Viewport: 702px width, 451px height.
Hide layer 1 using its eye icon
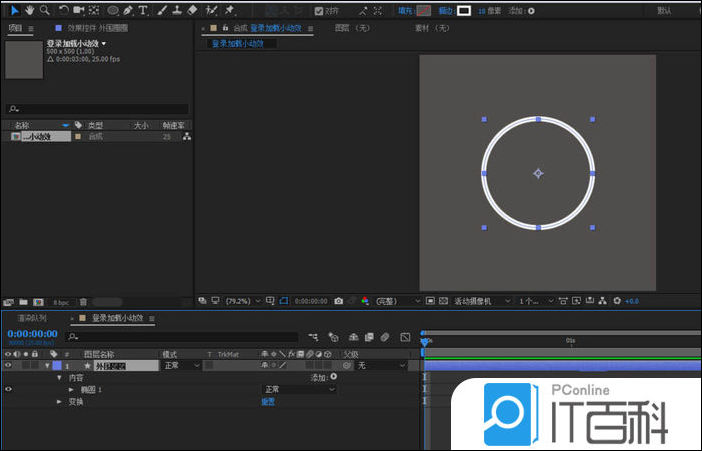coord(8,366)
